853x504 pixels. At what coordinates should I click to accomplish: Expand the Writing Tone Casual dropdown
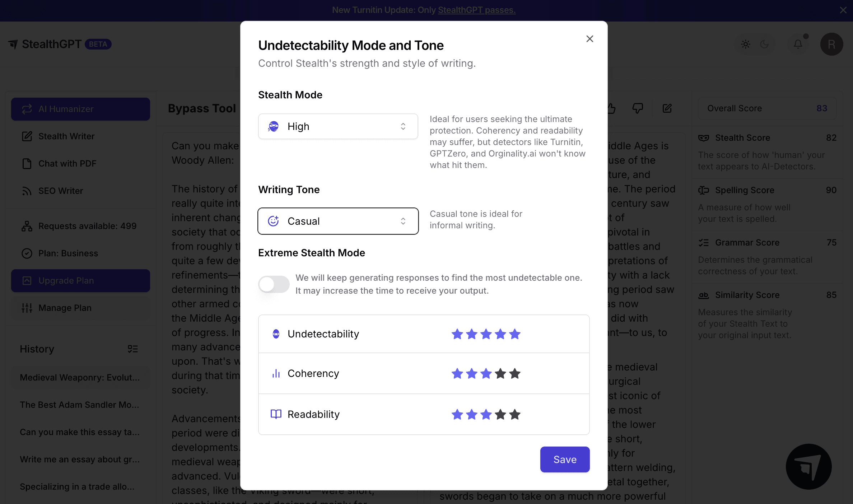coord(338,221)
